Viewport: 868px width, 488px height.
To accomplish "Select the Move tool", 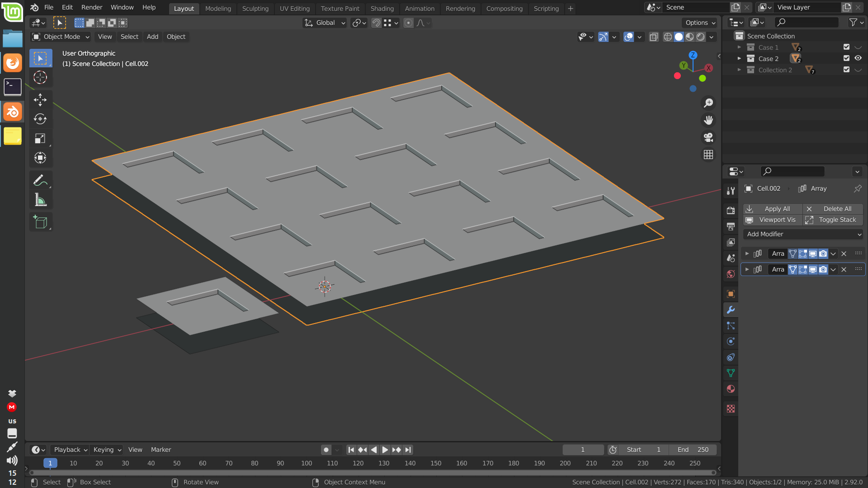I will point(40,99).
